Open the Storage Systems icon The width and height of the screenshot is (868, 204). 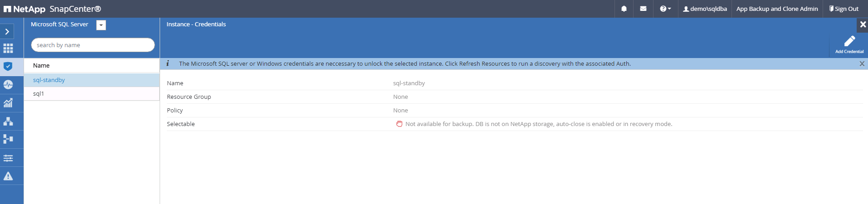tap(8, 139)
